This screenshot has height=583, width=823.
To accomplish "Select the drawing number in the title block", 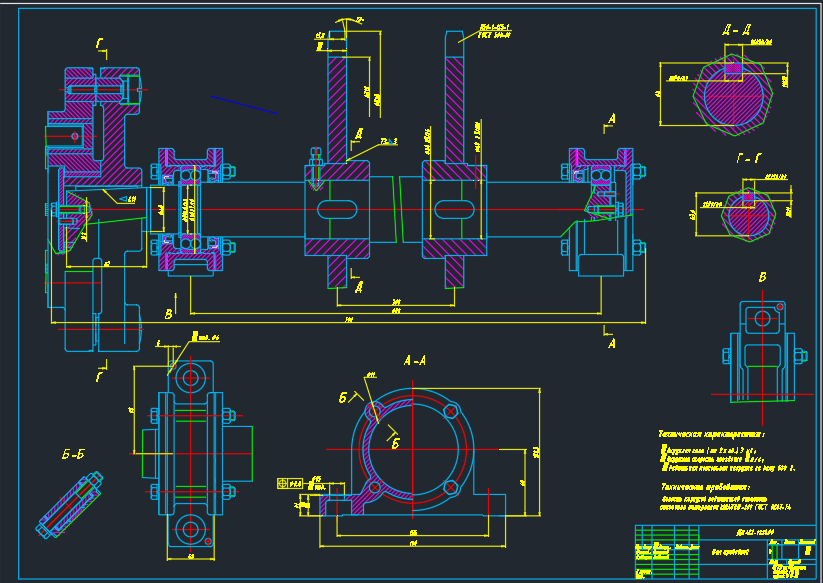I will click(756, 532).
